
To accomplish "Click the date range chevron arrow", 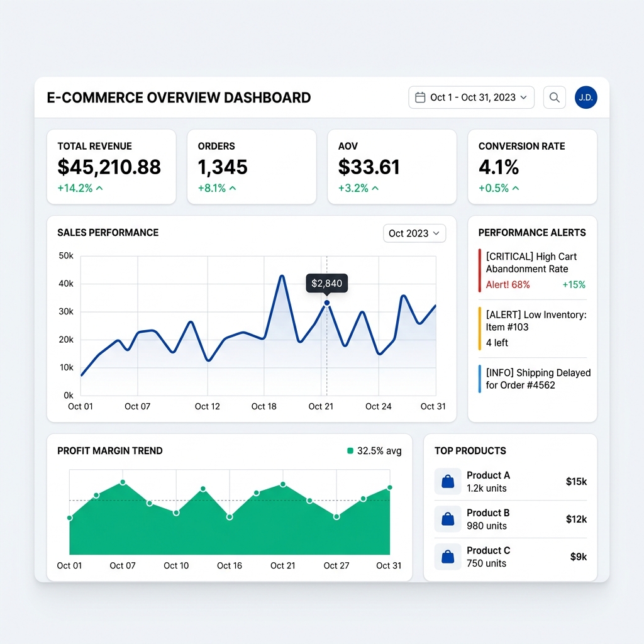I will pyautogui.click(x=523, y=97).
